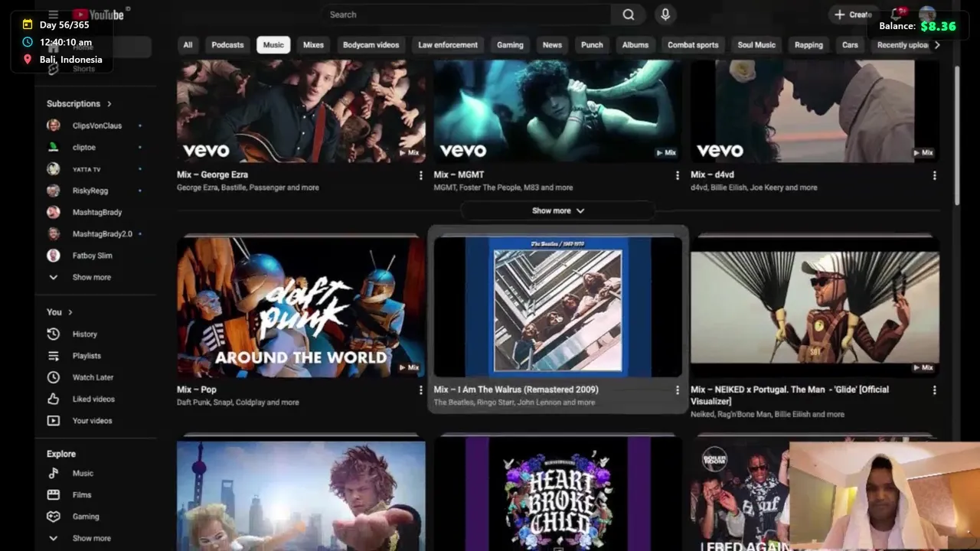Open Mix – MGMT title link
Image resolution: width=980 pixels, height=551 pixels.
459,174
